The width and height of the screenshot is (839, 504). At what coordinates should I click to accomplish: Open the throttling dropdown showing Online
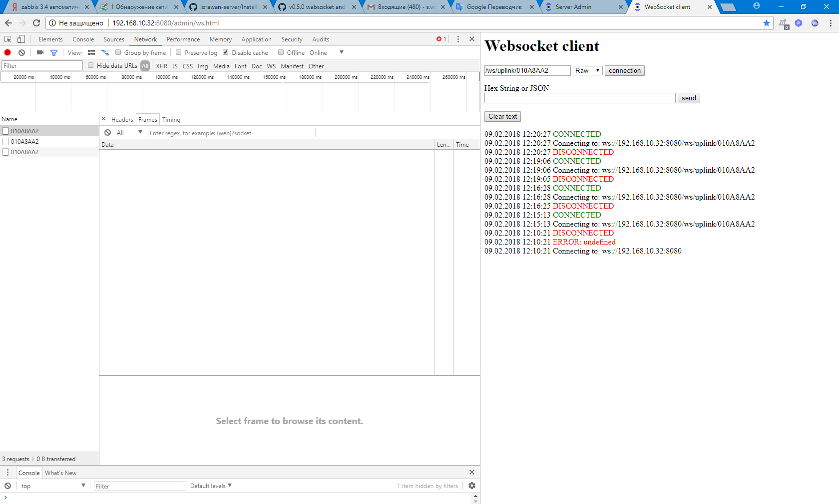click(328, 52)
